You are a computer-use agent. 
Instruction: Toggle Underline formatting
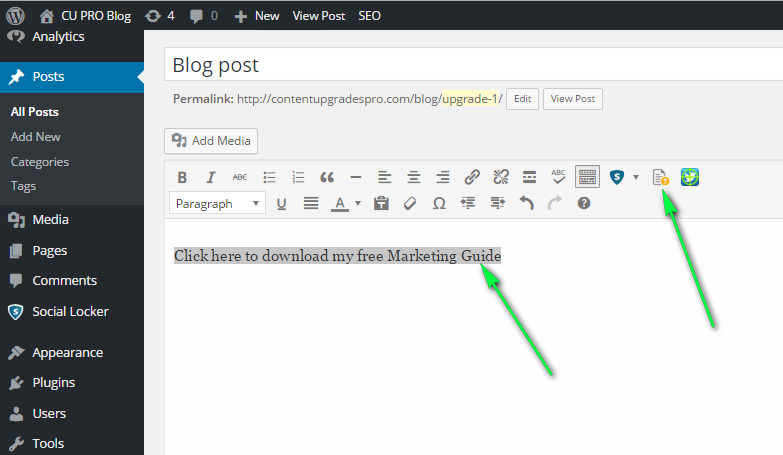click(x=282, y=204)
